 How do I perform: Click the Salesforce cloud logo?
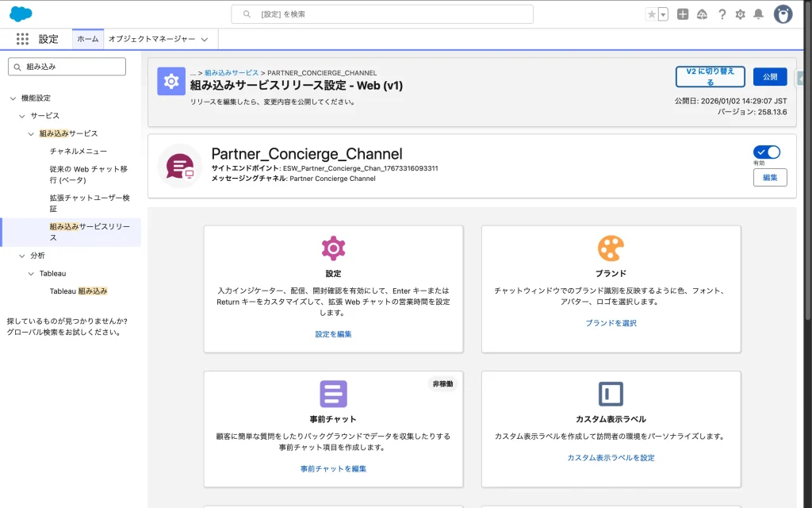point(21,13)
